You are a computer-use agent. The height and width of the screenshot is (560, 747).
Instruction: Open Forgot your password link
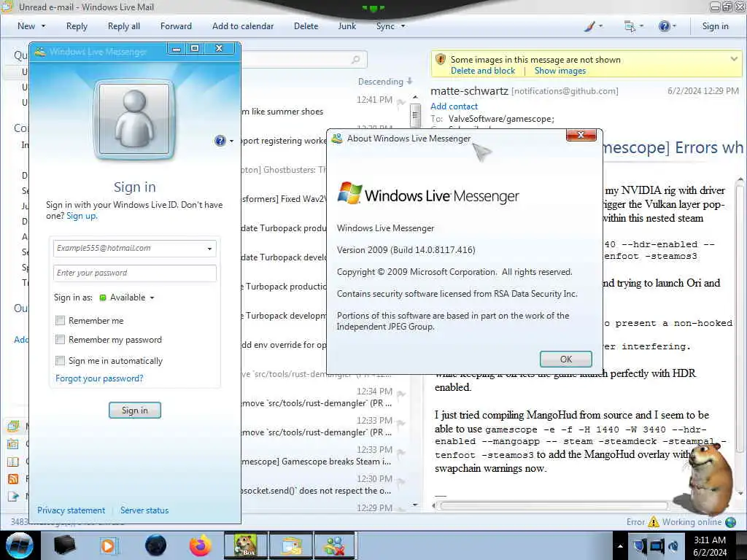coord(99,378)
